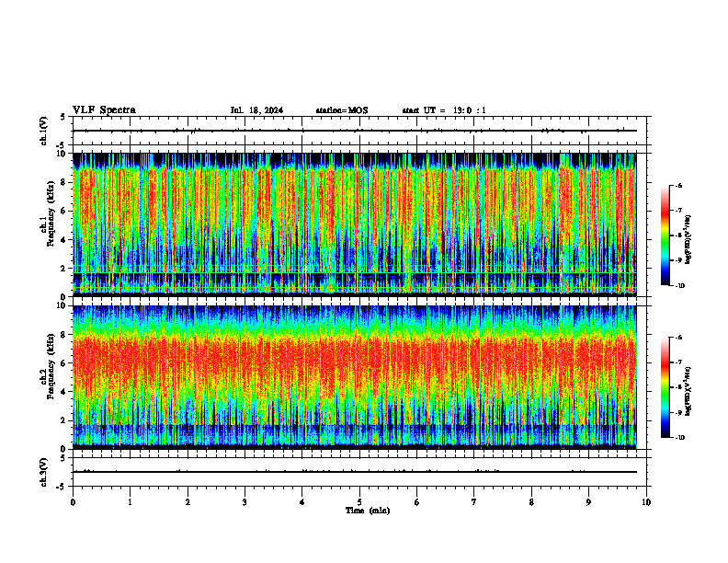Viewport: 728px width, 563px height.
Task: Click the ch.1 frequency tick label "6"
Action: [x=63, y=211]
